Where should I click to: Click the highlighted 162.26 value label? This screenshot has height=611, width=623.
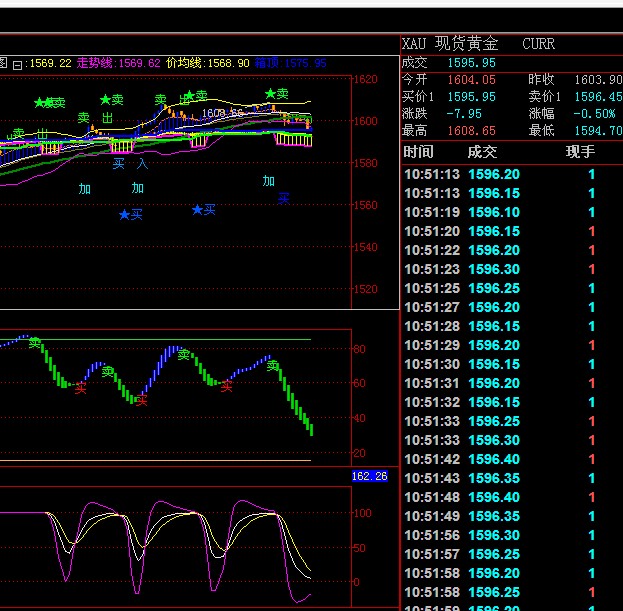tap(370, 476)
